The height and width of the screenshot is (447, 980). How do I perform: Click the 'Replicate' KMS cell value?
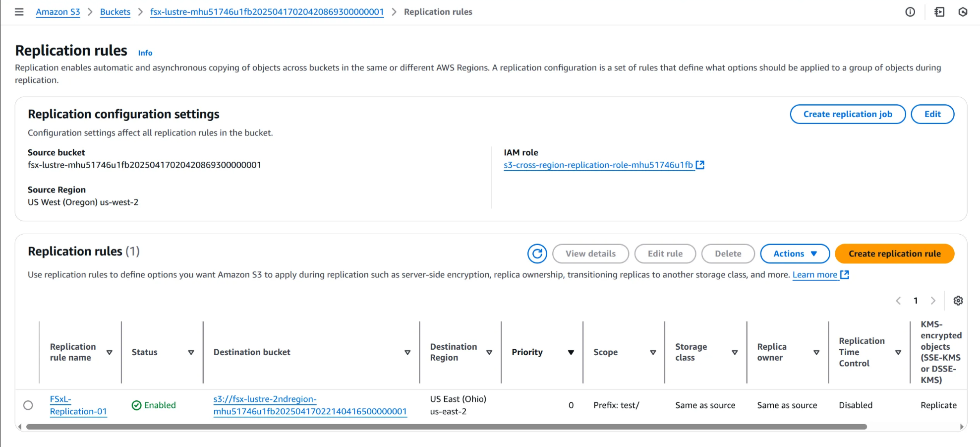(938, 405)
